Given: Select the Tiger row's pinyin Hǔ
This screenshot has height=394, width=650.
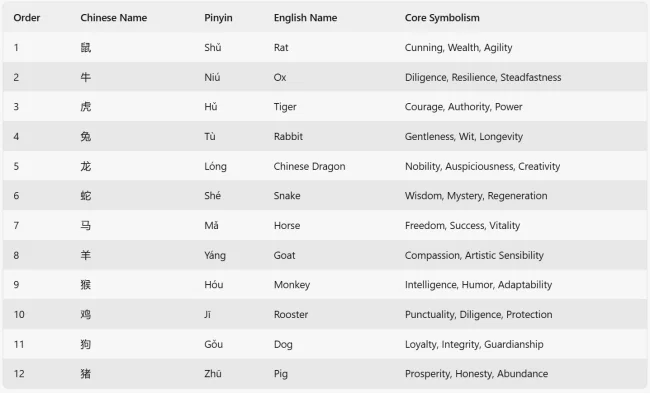Looking at the screenshot, I should (x=211, y=107).
